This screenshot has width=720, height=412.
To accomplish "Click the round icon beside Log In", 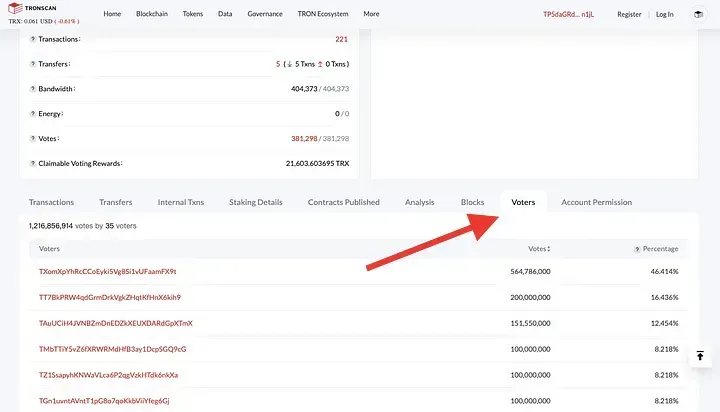I will (698, 14).
